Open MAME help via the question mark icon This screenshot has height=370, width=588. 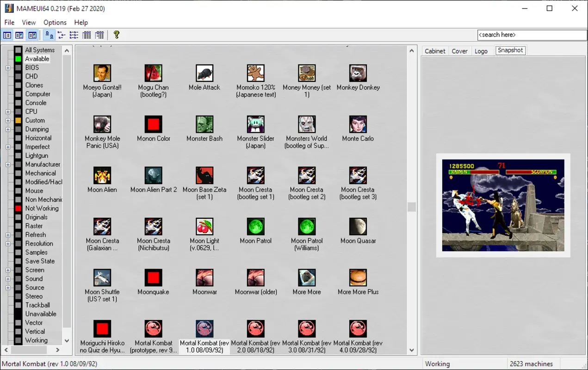[116, 35]
